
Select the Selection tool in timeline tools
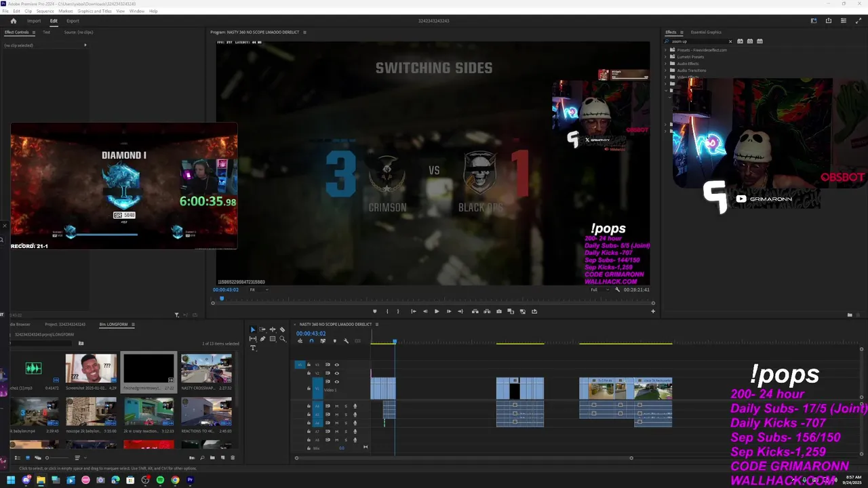(252, 329)
